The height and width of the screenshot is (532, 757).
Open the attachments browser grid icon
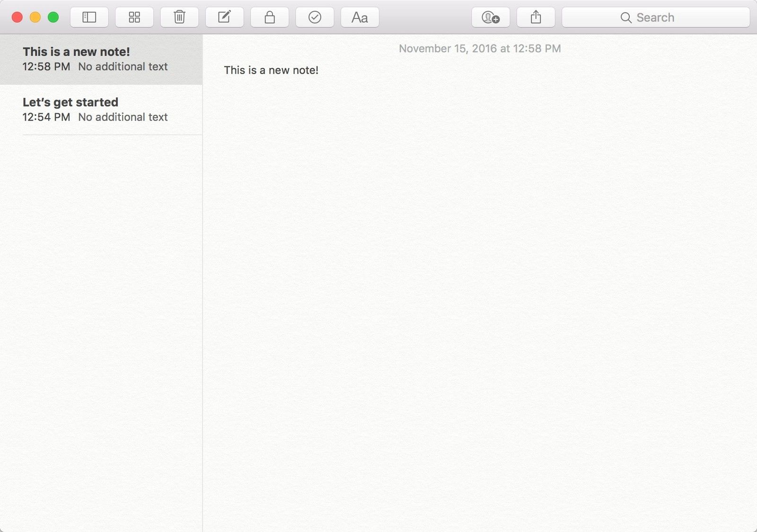134,17
